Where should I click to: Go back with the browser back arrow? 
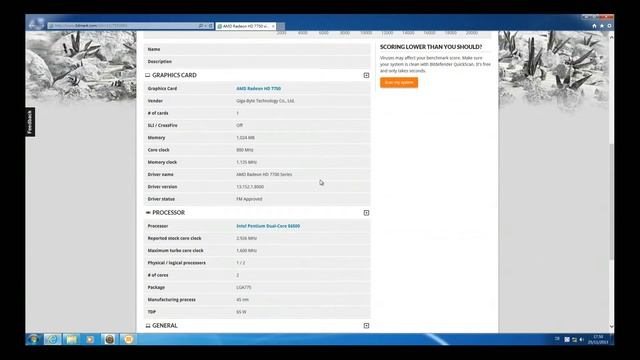[36, 24]
